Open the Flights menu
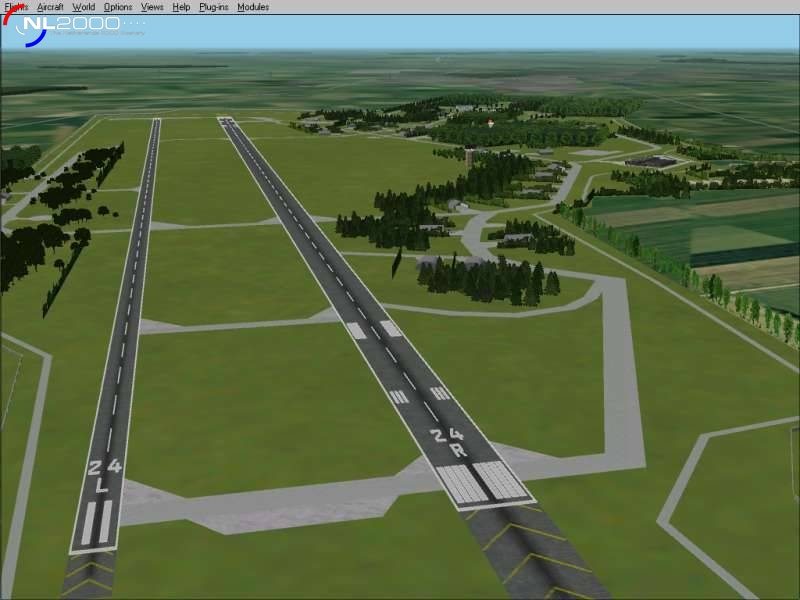Screen dimensions: 800x600 click(x=16, y=7)
